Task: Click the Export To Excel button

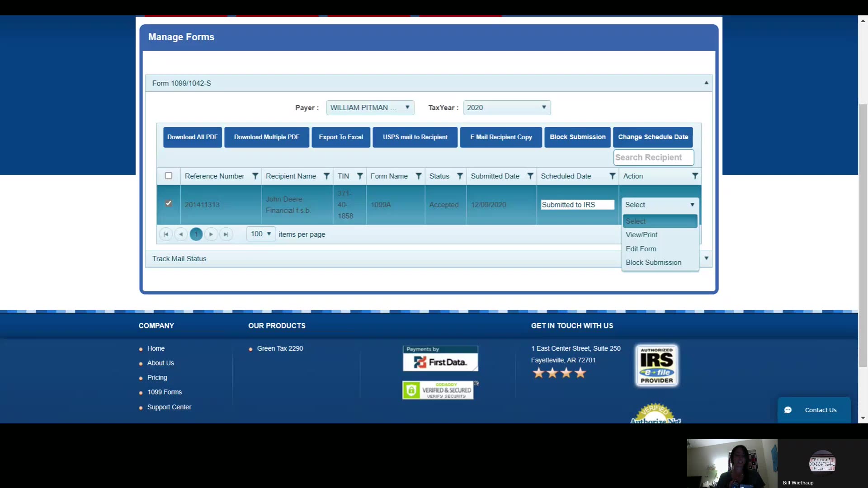Action: (341, 137)
